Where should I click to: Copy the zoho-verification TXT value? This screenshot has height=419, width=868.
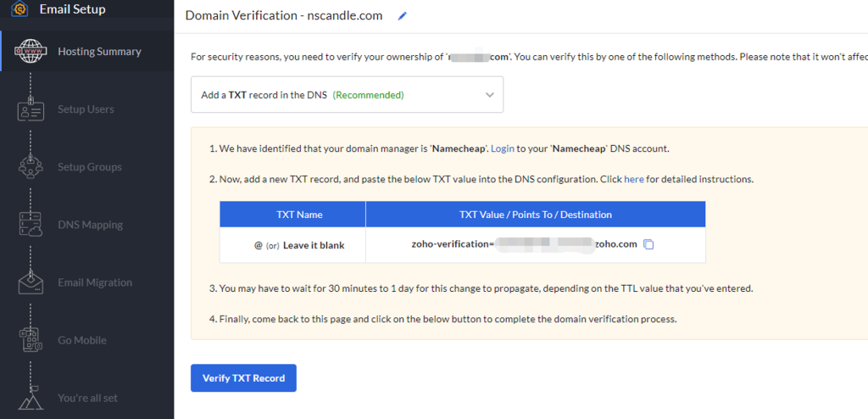648,244
